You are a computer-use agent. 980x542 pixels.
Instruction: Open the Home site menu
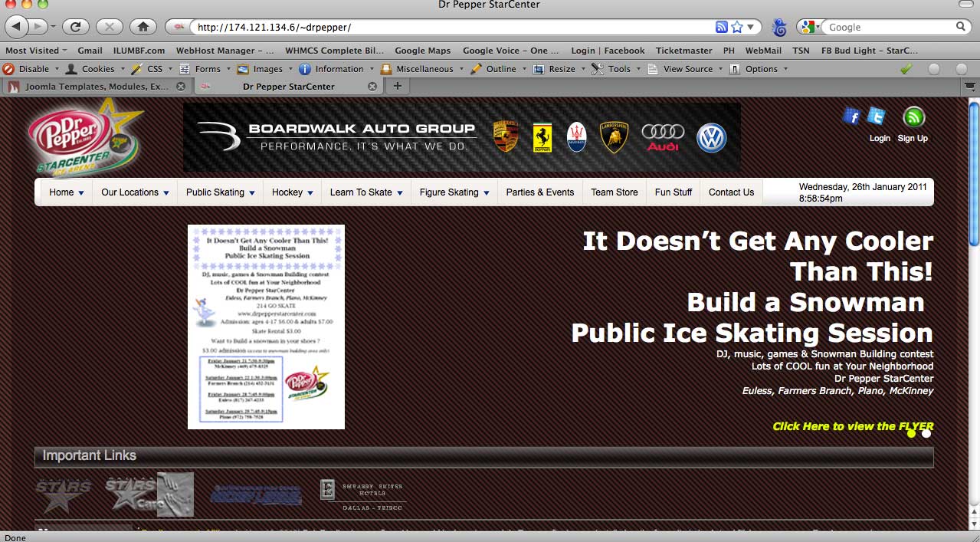pos(67,192)
